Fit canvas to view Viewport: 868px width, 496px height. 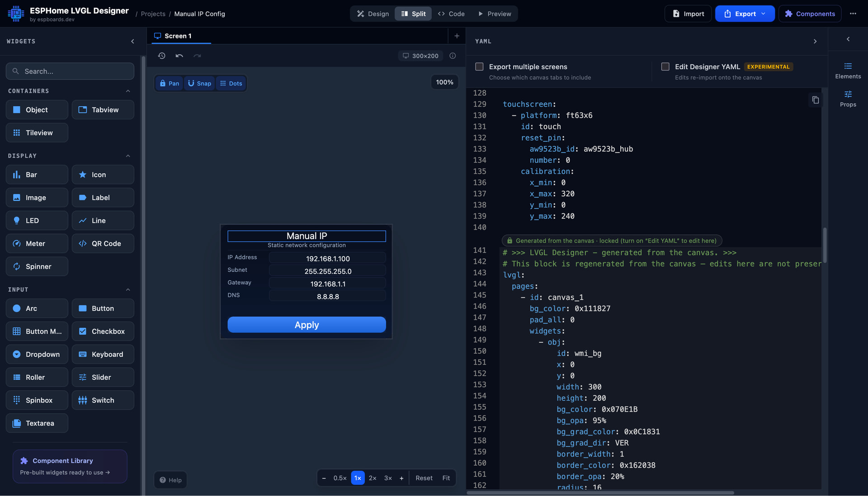click(x=446, y=478)
